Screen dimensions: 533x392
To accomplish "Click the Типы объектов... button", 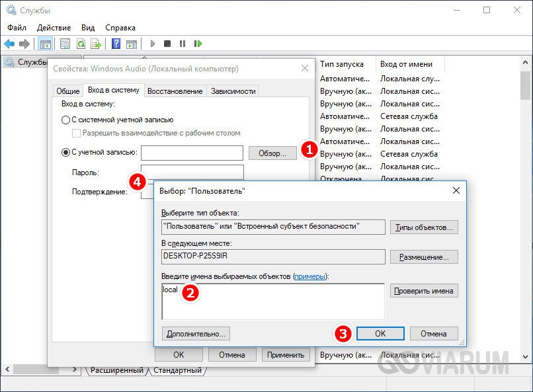I will pyautogui.click(x=424, y=227).
